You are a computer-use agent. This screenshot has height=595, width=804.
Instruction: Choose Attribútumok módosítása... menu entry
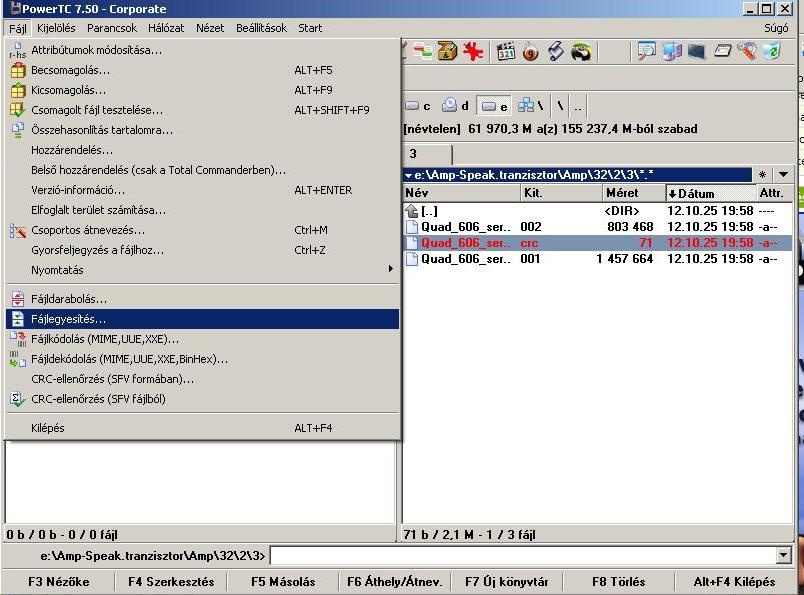pos(203,50)
